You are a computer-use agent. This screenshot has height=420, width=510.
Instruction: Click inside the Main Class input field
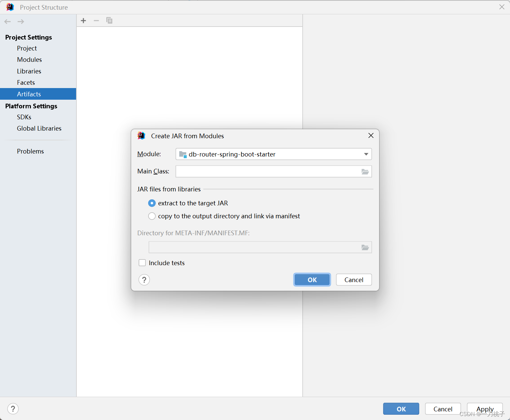266,171
